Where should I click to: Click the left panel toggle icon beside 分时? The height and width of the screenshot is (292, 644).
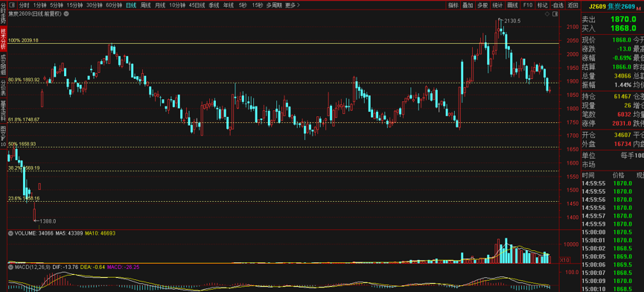(11, 5)
